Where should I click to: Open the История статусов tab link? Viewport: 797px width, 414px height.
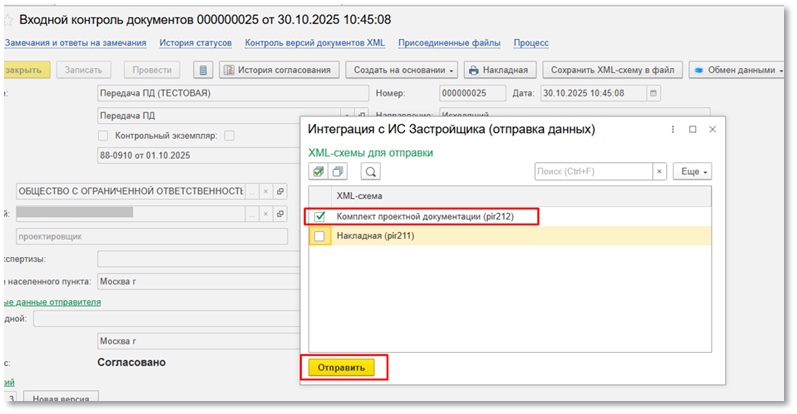tap(196, 43)
